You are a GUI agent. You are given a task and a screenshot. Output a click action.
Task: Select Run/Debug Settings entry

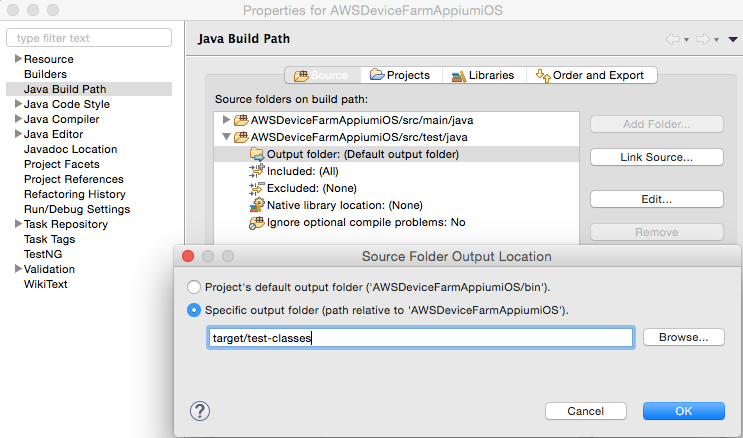point(77,209)
